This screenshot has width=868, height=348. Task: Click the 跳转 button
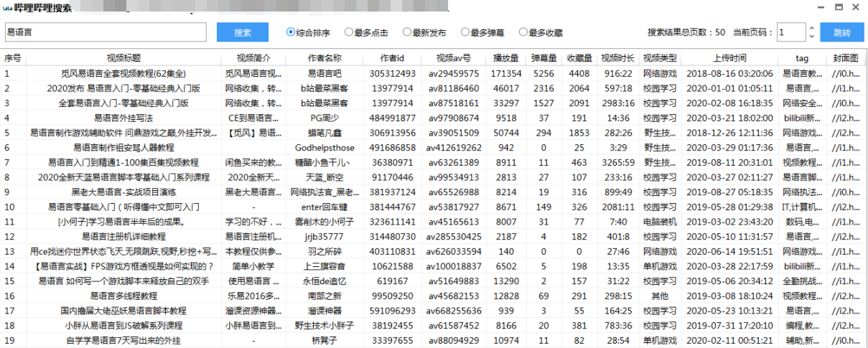coord(842,32)
